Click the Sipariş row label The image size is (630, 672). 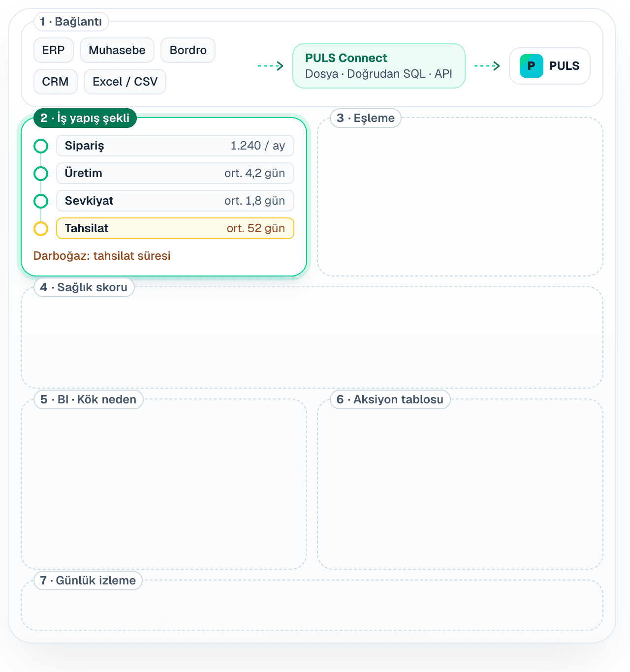click(x=85, y=146)
